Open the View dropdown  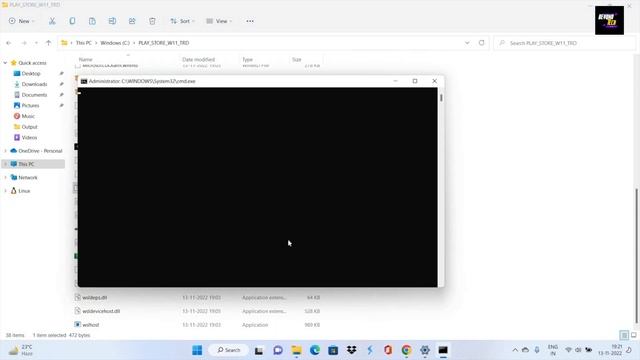point(219,21)
